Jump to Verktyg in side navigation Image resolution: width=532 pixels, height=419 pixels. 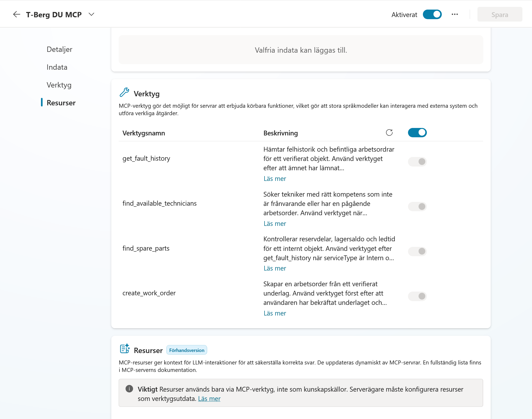coord(59,85)
